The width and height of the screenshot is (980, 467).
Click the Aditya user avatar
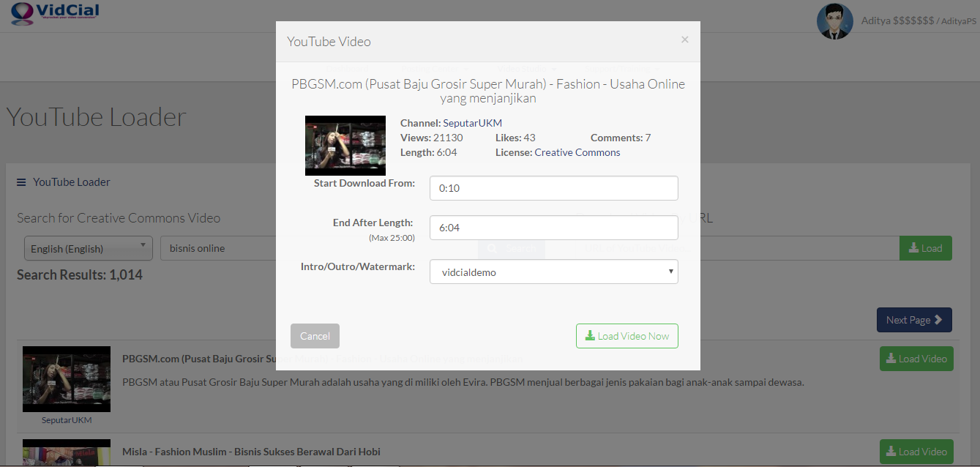[x=835, y=21]
